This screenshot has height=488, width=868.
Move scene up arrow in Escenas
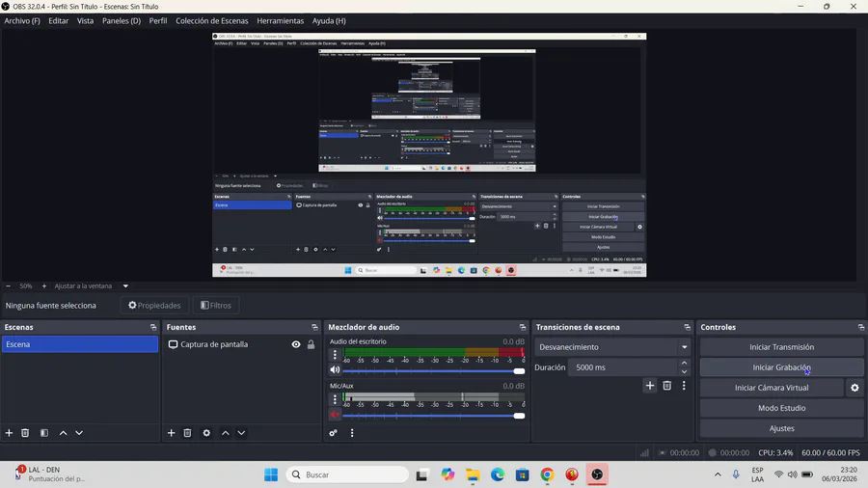(63, 433)
